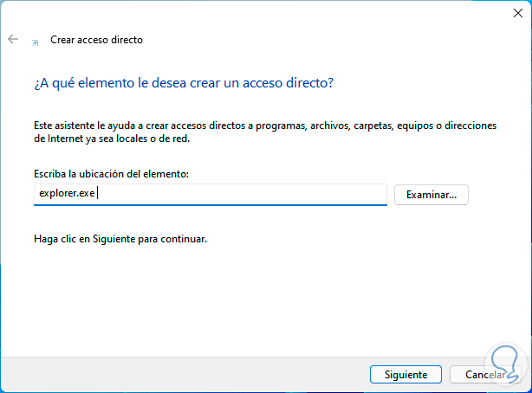Go back using the left arrow
Viewport: 532px width, 393px height.
point(13,40)
